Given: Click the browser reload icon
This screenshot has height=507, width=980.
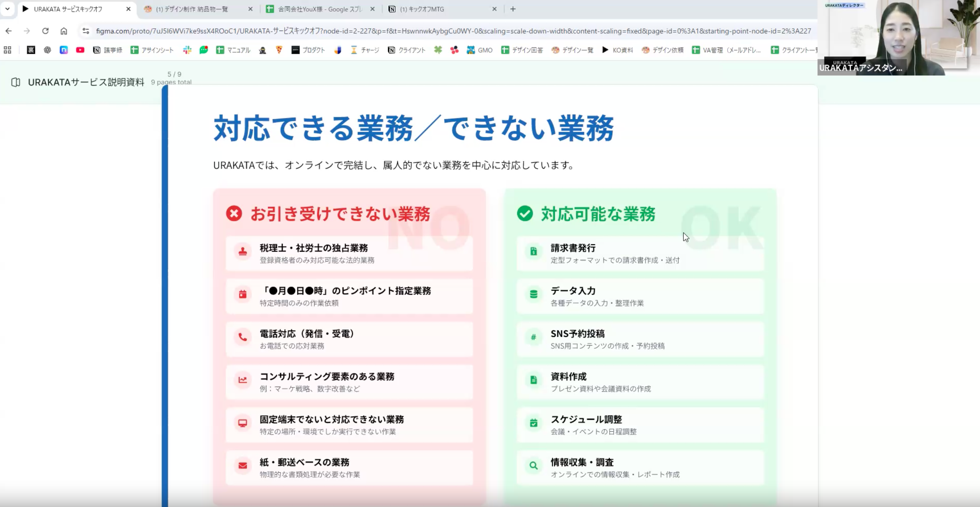Looking at the screenshot, I should tap(45, 31).
